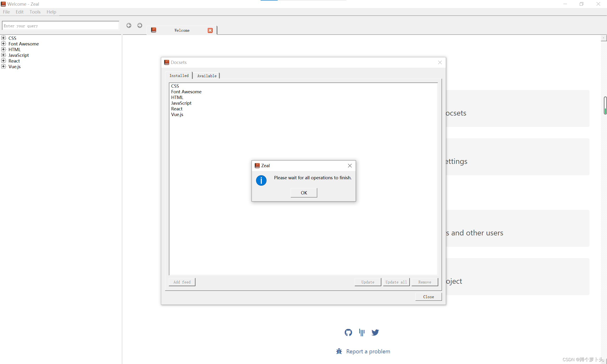Click OK in the Zeal dialog
The width and height of the screenshot is (607, 364).
(304, 193)
